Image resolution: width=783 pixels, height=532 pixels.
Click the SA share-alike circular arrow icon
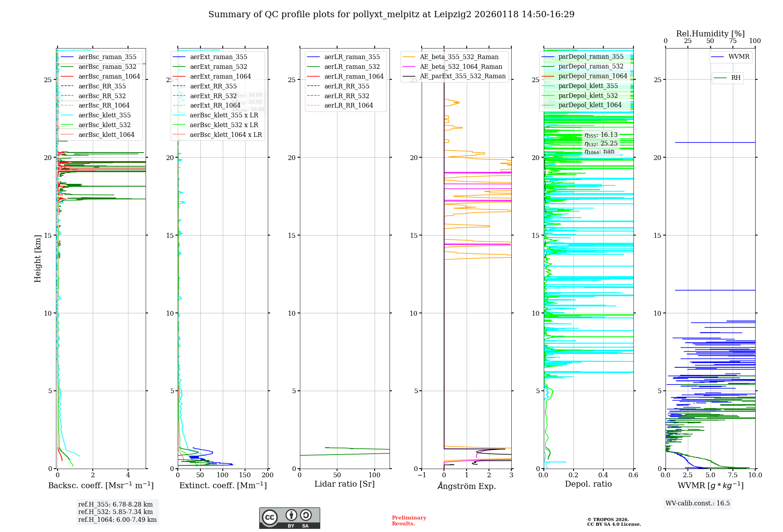306,515
